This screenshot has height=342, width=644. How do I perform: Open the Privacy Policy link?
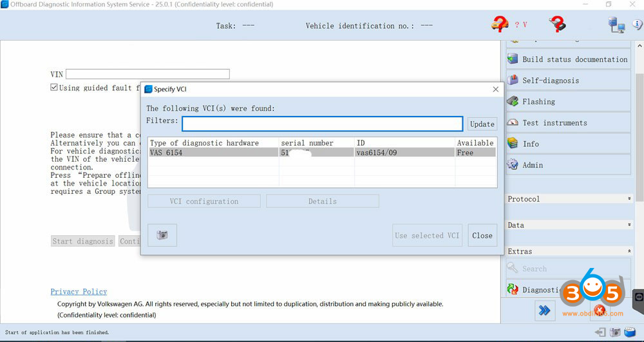point(79,292)
